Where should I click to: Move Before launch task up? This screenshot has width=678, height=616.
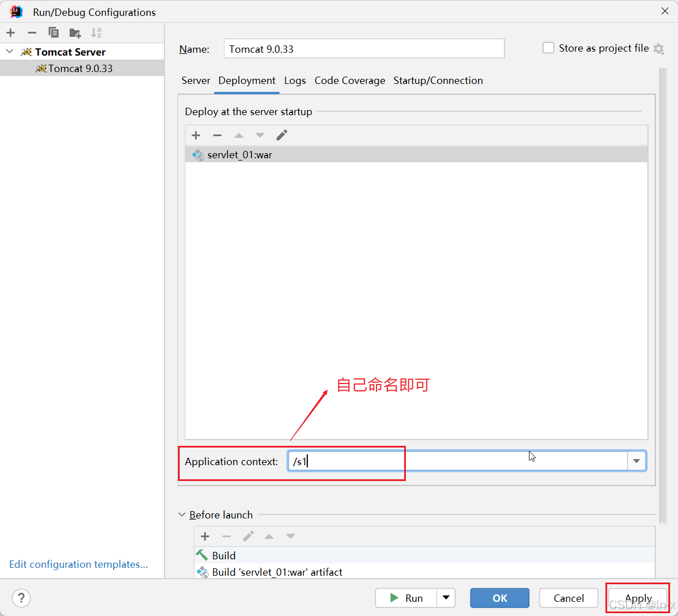tap(269, 537)
